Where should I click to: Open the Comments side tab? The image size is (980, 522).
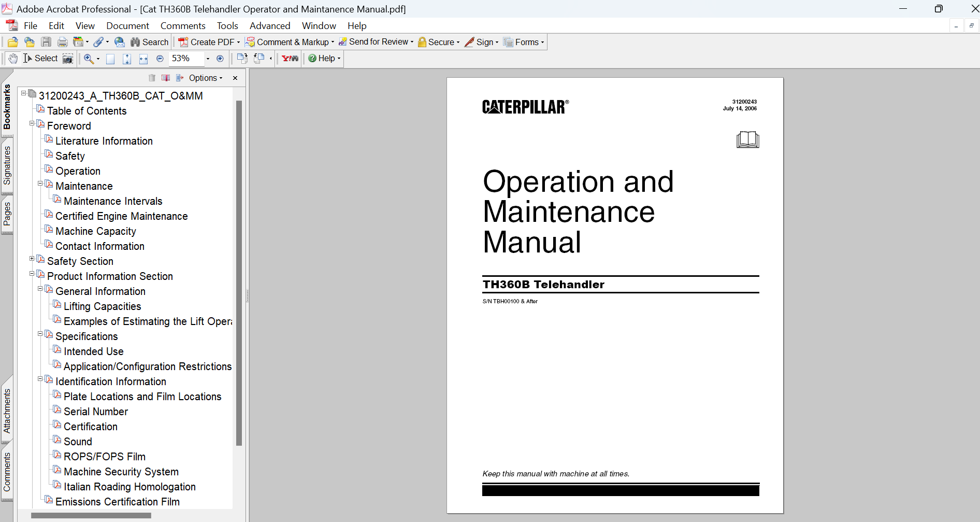[7, 472]
